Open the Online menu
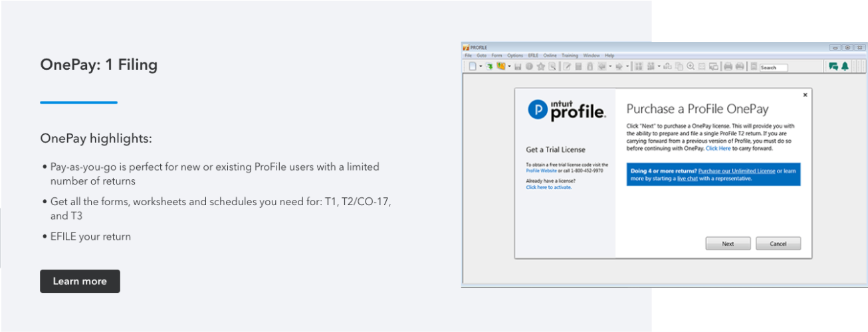This screenshot has height=332, width=868. (550, 55)
